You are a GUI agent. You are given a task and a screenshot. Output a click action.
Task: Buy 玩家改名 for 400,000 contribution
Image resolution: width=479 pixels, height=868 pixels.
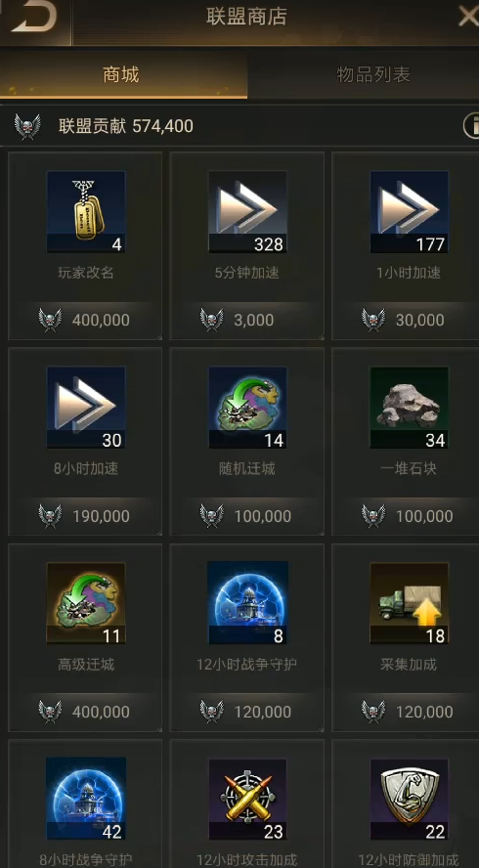(85, 320)
